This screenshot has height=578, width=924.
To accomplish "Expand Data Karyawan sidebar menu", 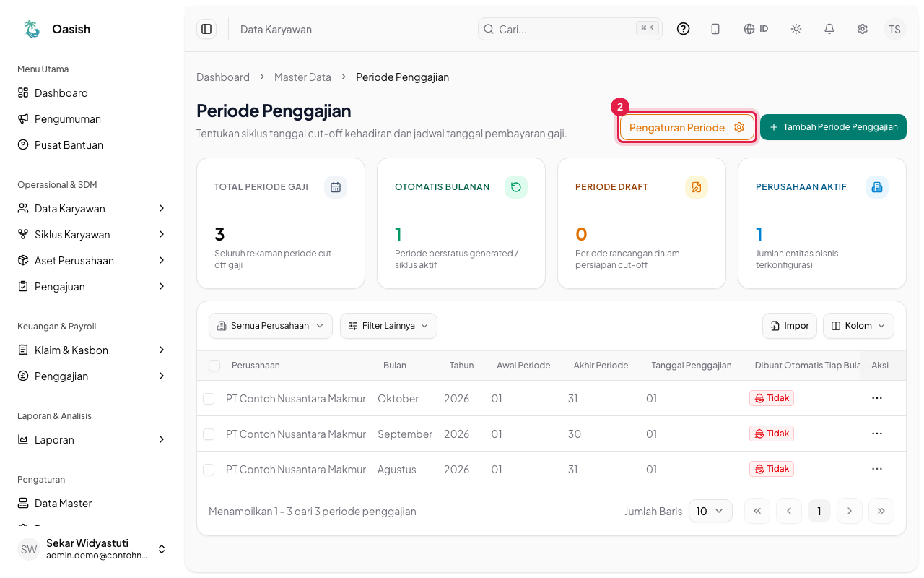I will [92, 208].
